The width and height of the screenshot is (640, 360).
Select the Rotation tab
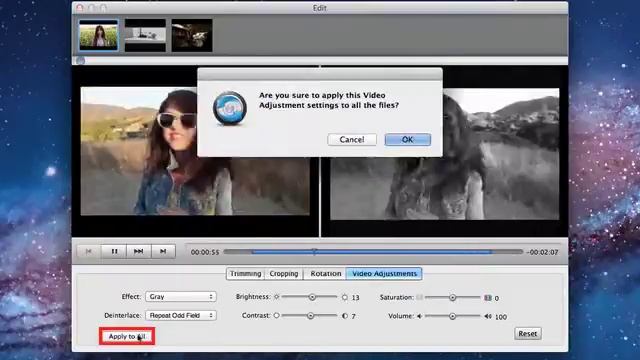tap(325, 273)
